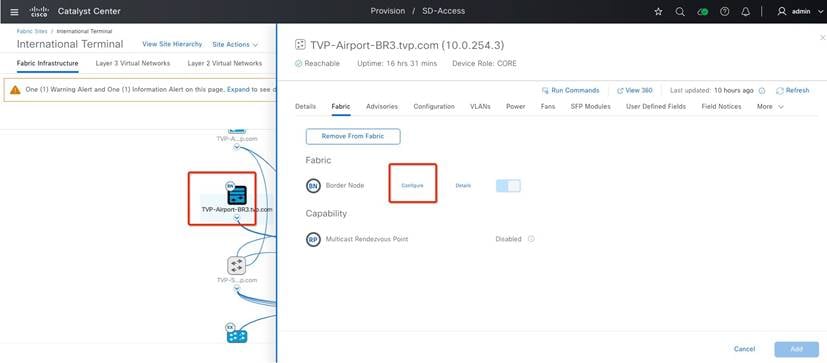The width and height of the screenshot is (827, 363).
Task: Click the Reachable status indicator
Action: coord(317,63)
